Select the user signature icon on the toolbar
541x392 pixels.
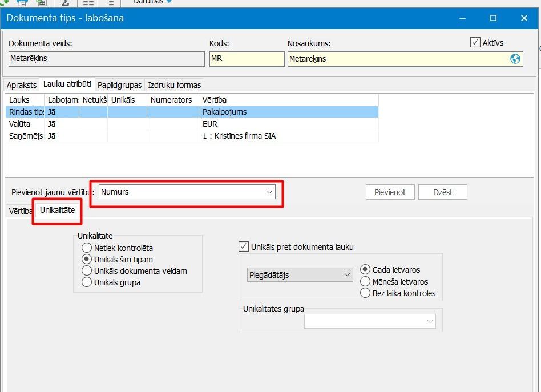(66, 2)
